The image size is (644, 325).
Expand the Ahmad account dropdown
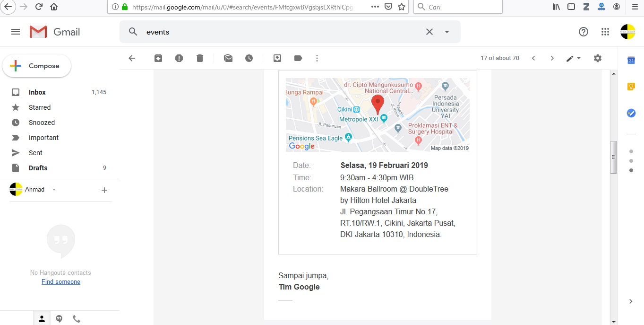[54, 189]
